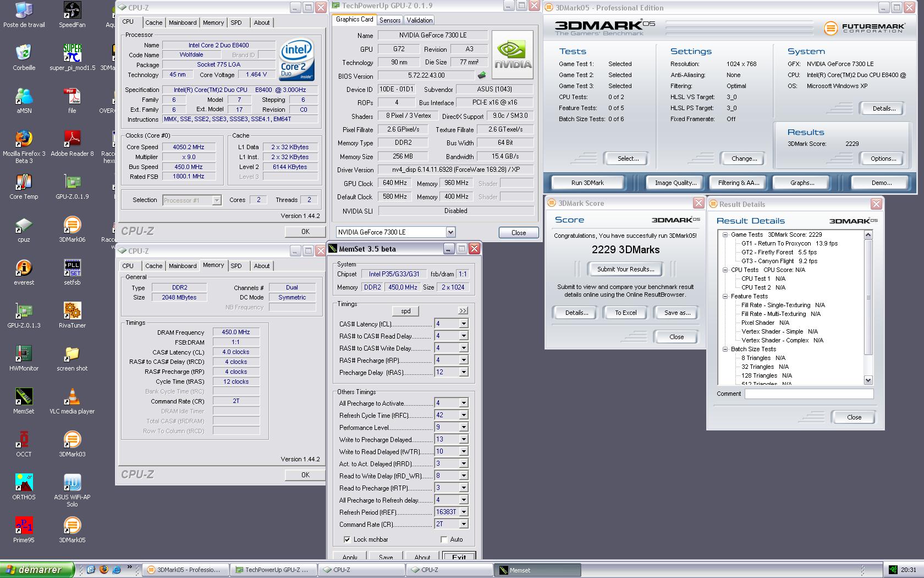Image resolution: width=924 pixels, height=578 pixels.
Task: Launch OCCT desktop icon
Action: (x=24, y=444)
